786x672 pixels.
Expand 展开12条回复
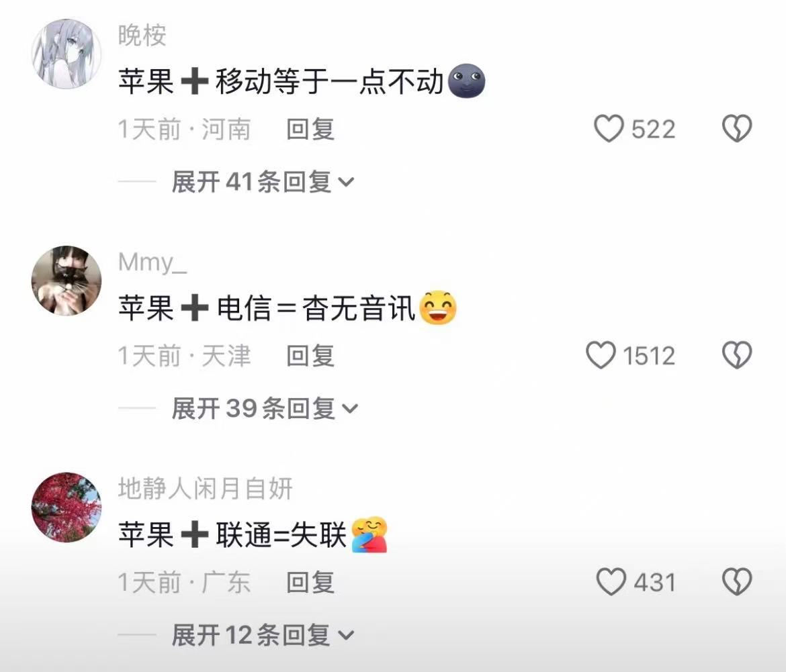point(263,635)
